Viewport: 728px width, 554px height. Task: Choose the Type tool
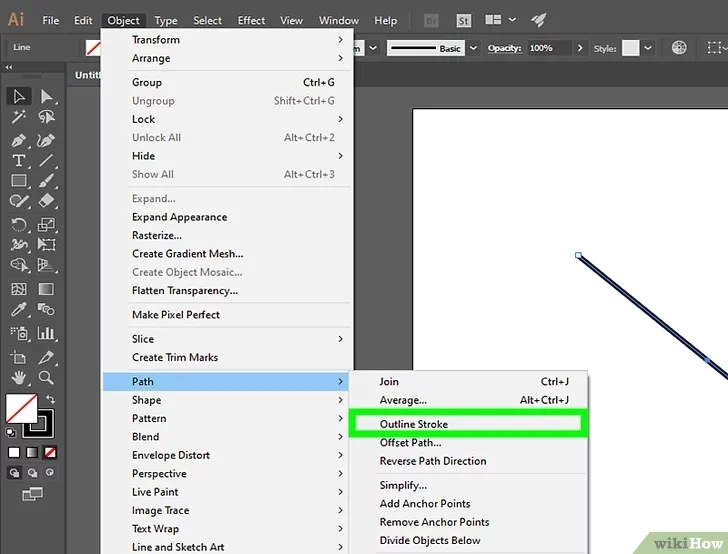click(19, 161)
